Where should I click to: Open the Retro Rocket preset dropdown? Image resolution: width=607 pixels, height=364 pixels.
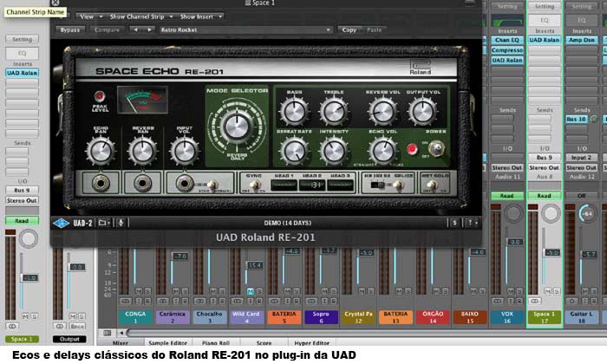point(245,29)
